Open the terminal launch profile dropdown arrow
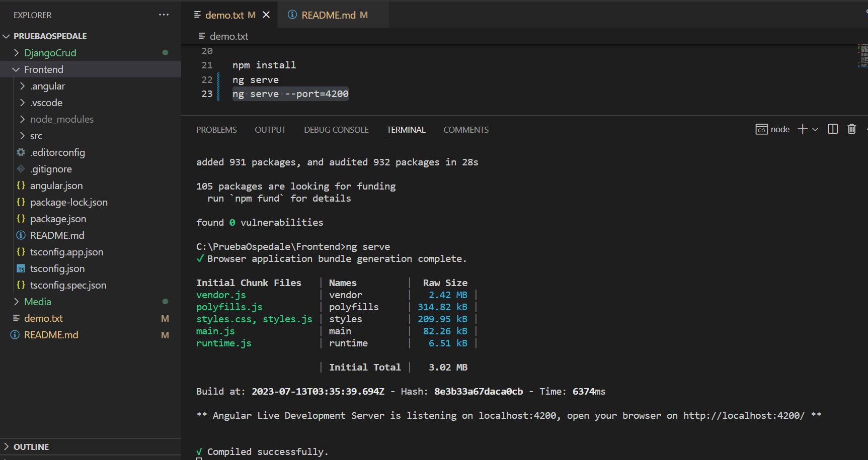 (815, 129)
